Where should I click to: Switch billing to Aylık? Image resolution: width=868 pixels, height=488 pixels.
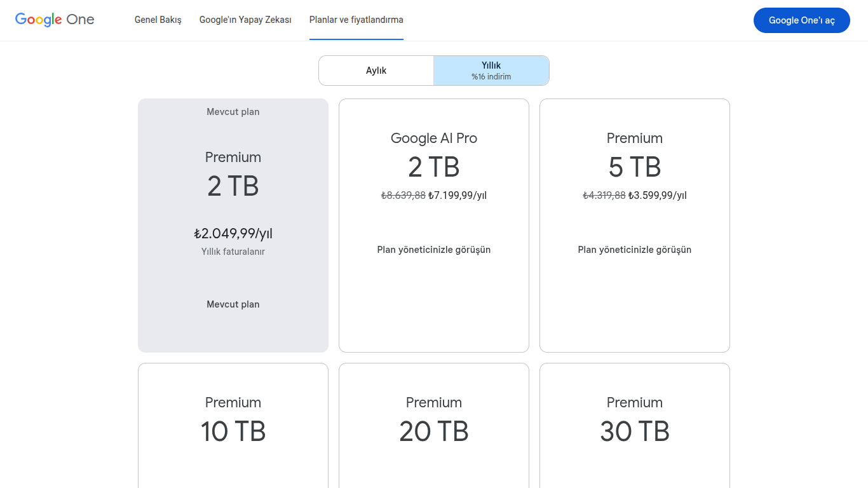[376, 71]
